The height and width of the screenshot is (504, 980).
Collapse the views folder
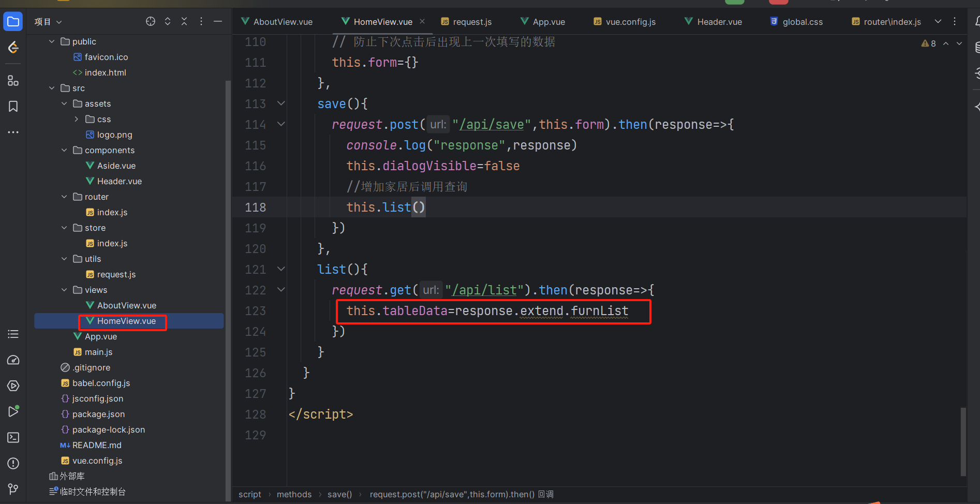64,290
